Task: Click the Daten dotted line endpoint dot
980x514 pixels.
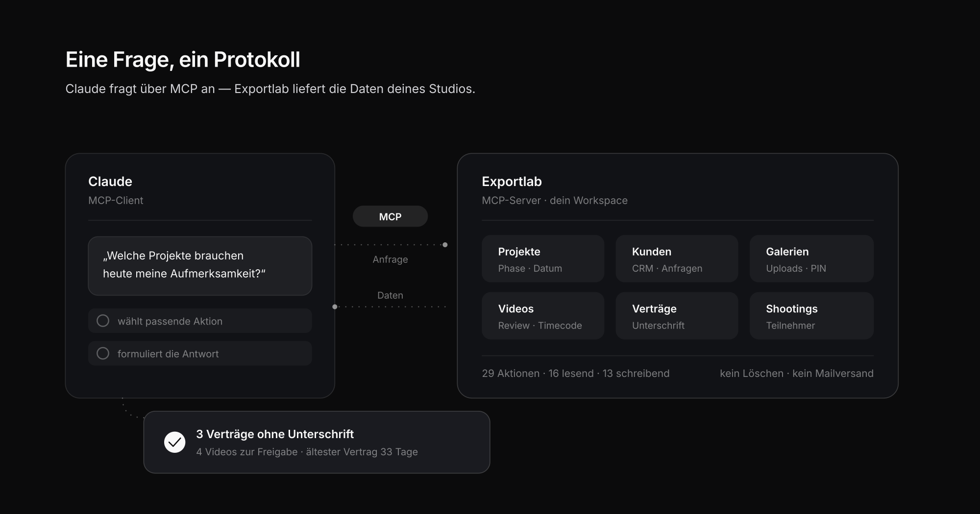Action: pos(335,307)
